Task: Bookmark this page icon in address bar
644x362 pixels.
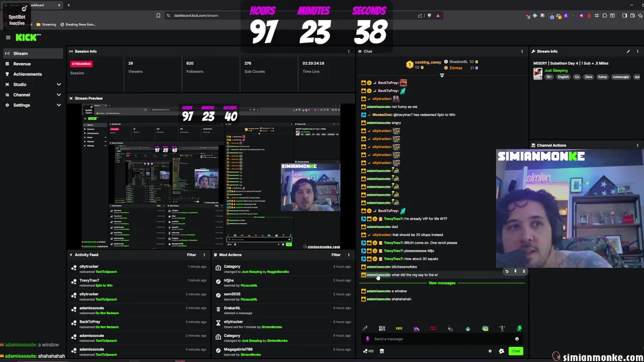Action: point(158,16)
